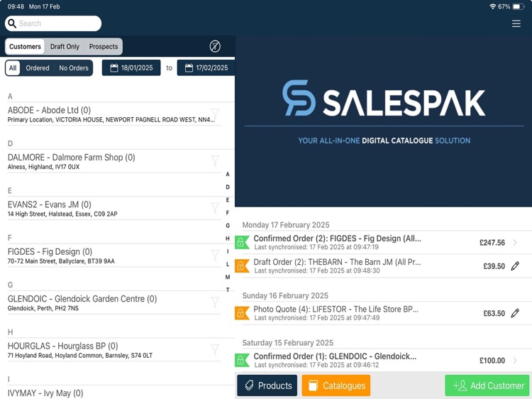Select All orders filter
Screen dimensions: 532x399
click(13, 68)
